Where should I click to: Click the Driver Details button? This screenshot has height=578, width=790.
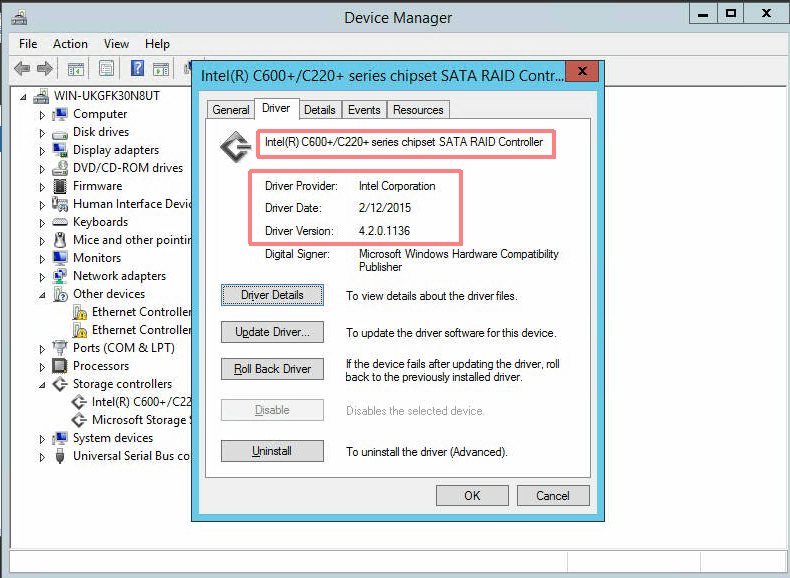click(x=272, y=295)
